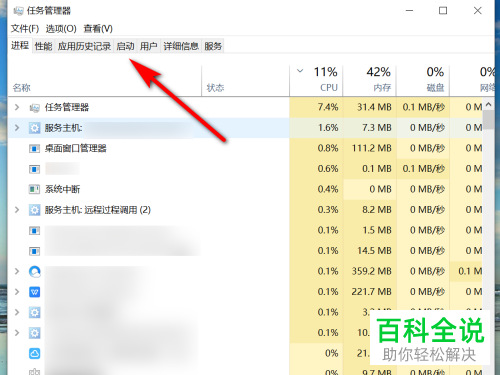The height and width of the screenshot is (375, 500).
Task: Click the 7.3 MB memory value
Action: [x=377, y=128]
